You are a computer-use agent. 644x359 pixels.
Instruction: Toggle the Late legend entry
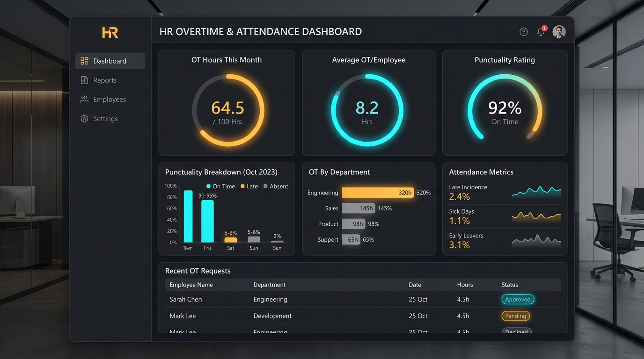[x=249, y=186]
